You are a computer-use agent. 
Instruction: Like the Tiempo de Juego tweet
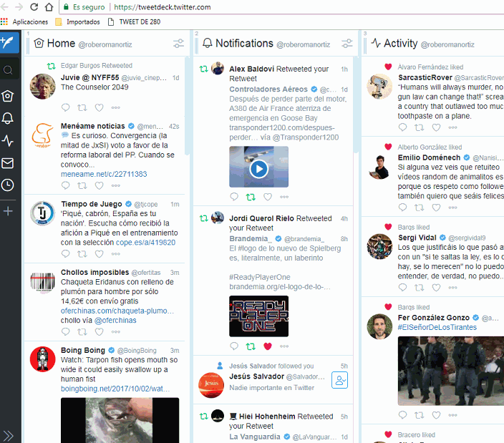tap(99, 254)
